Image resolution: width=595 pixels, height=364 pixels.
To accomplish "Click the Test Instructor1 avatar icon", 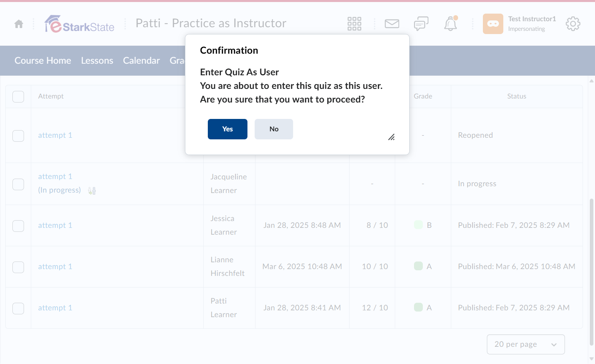I will pyautogui.click(x=493, y=24).
